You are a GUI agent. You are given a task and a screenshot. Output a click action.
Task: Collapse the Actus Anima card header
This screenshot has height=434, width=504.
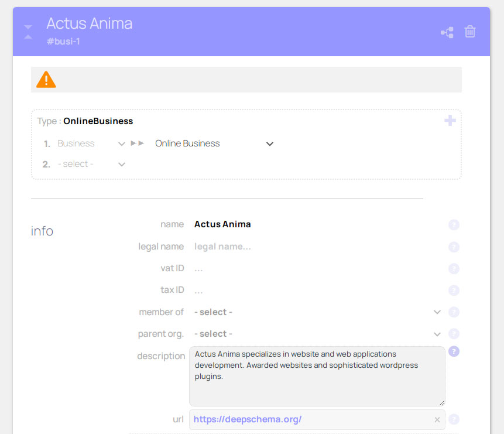click(27, 27)
